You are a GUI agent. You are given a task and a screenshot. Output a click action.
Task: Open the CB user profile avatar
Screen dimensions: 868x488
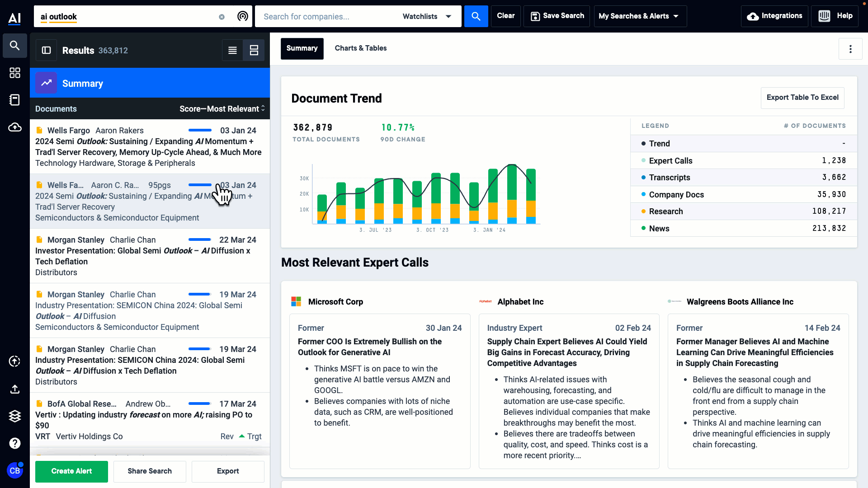(15, 470)
